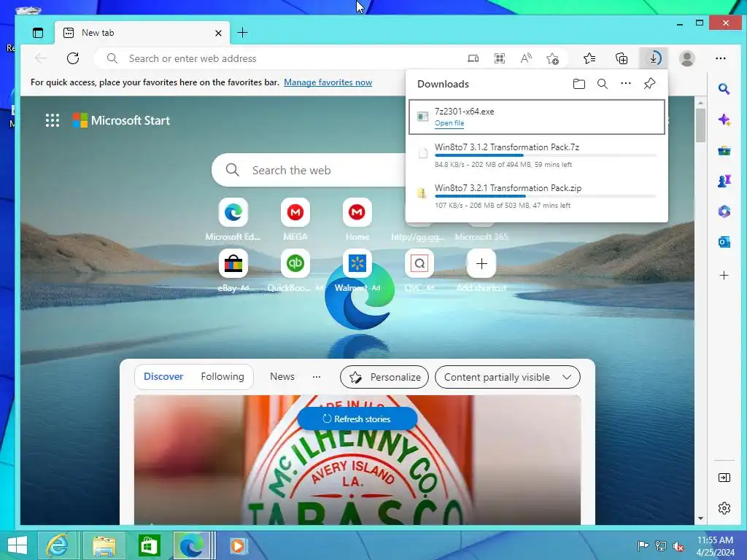This screenshot has width=747, height=560.
Task: Open the QuickBooks shortcut tile
Action: (x=295, y=263)
